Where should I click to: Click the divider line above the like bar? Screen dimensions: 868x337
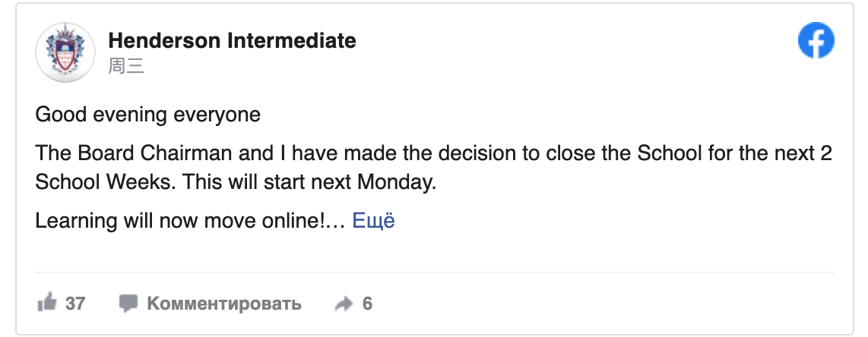click(x=434, y=272)
